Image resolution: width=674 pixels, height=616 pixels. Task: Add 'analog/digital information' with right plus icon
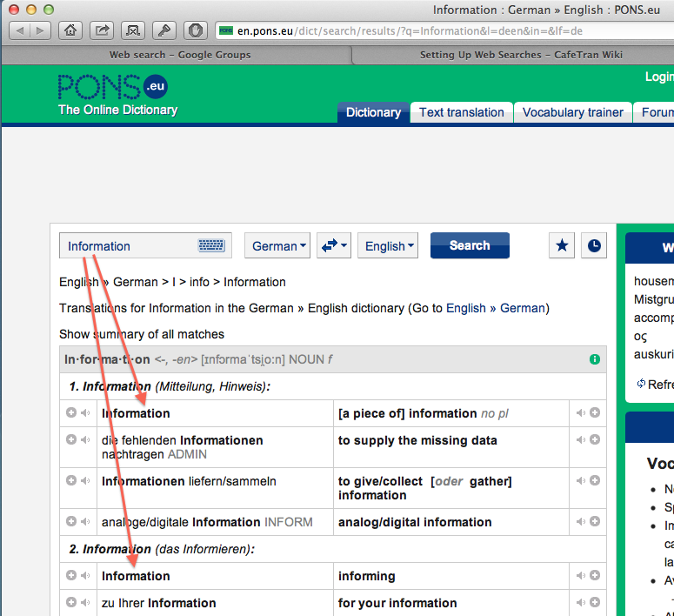[x=595, y=522]
